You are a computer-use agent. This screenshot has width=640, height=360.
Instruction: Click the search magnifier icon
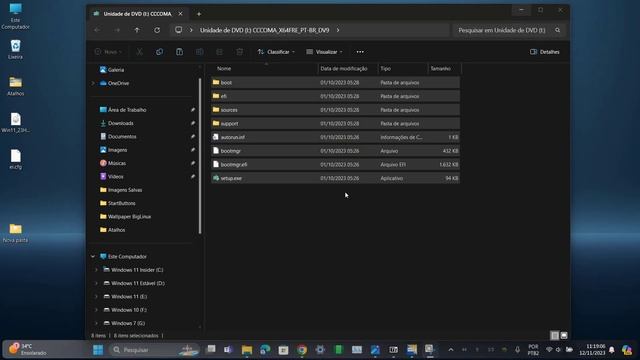(558, 30)
